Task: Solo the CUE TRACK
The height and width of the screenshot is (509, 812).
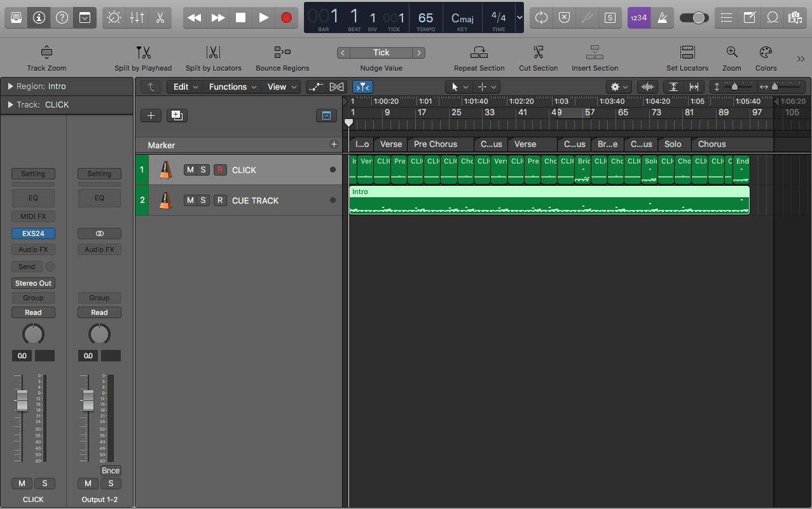Action: tap(203, 200)
